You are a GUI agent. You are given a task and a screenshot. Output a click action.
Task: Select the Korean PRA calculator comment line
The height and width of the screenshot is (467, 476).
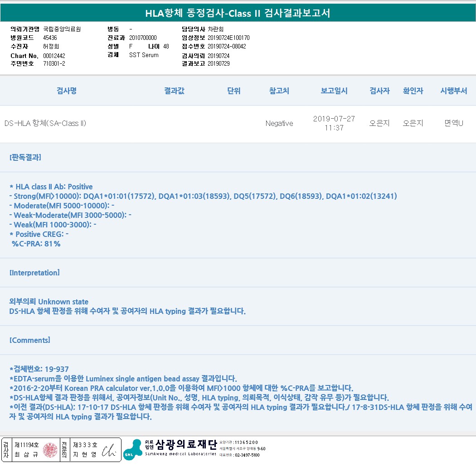(181, 388)
